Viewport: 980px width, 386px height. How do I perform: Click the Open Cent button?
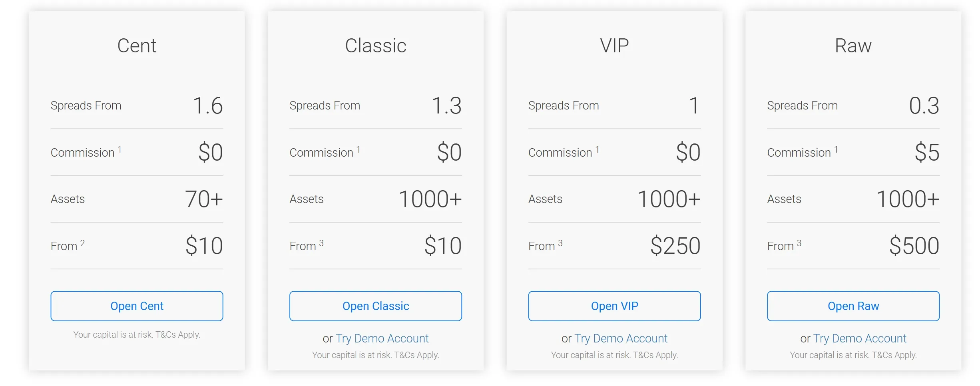pos(136,306)
